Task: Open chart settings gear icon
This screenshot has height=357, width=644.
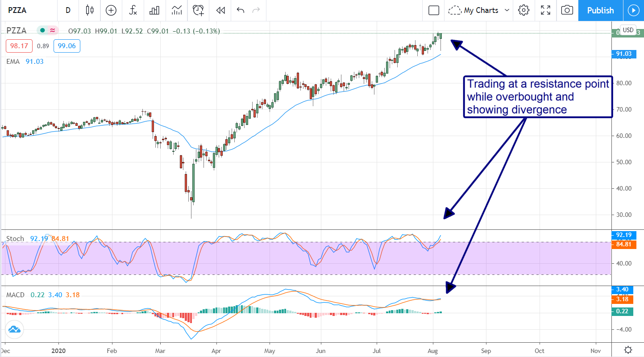Action: (524, 10)
